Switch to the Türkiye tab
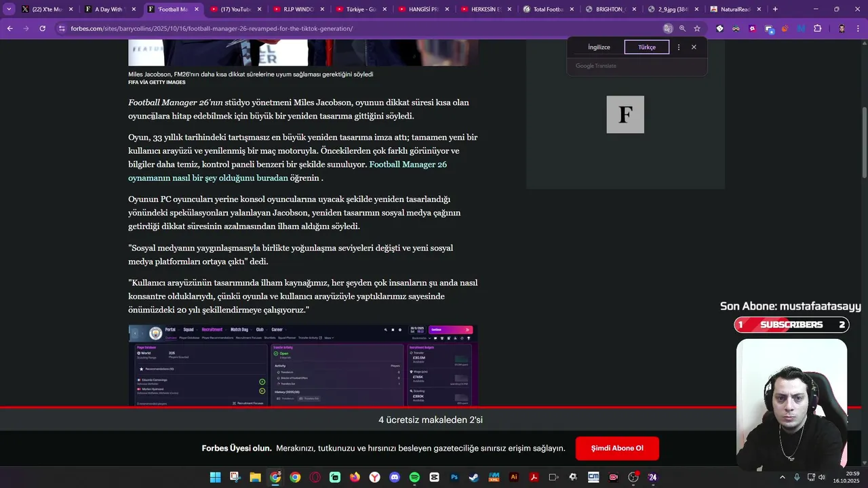 (359, 9)
